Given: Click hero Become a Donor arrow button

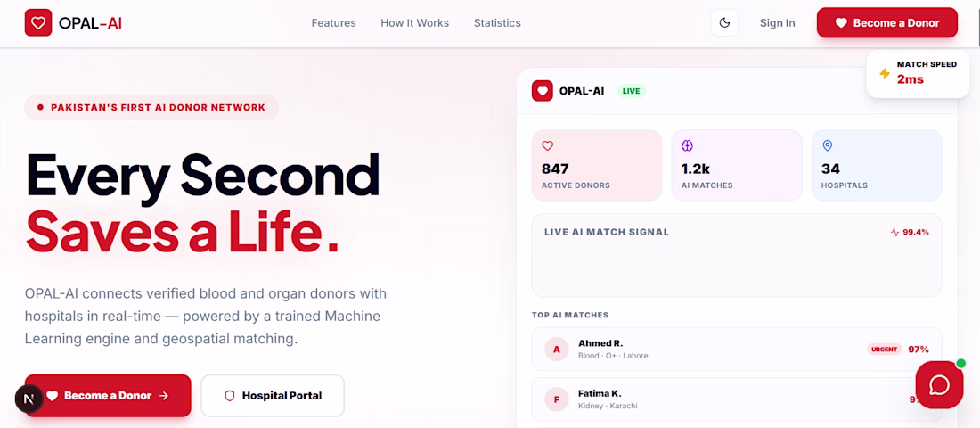Looking at the screenshot, I should (108, 396).
